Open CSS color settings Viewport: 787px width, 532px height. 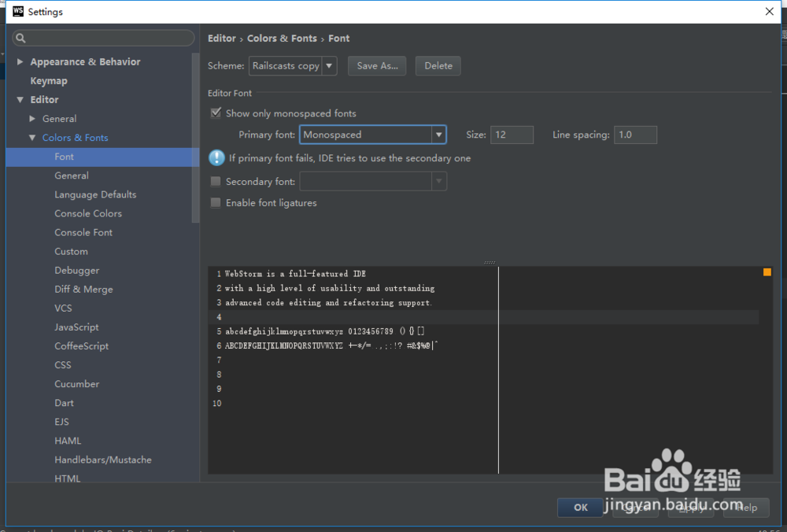[x=63, y=365]
